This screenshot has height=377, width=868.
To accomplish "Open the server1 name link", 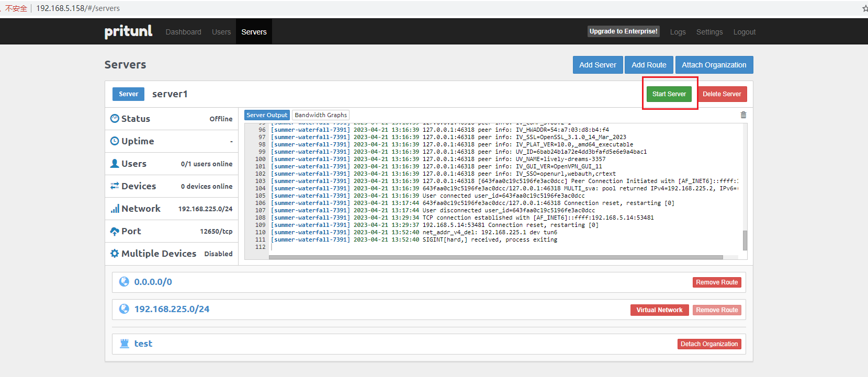I will point(170,94).
